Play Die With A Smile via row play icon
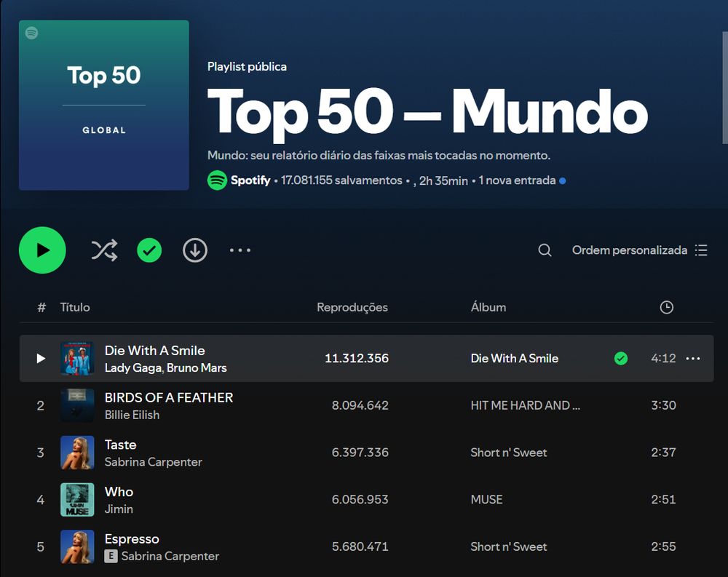728x577 pixels. pos(41,359)
